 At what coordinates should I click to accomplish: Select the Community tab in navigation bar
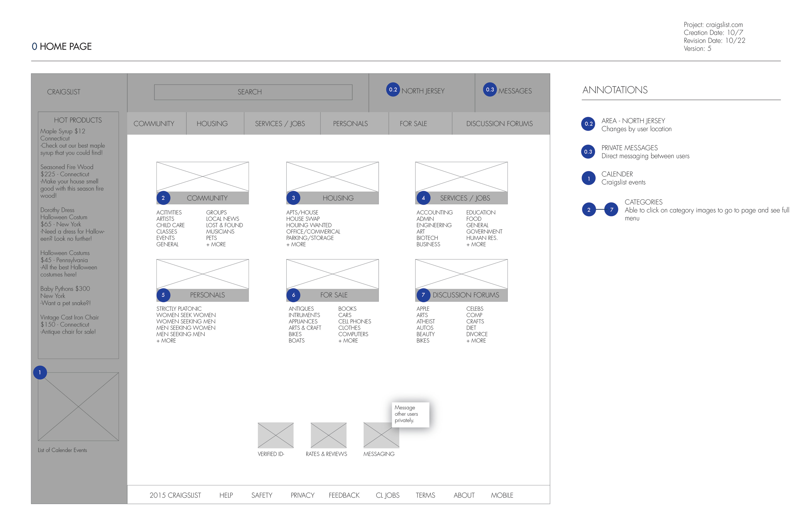(x=157, y=123)
